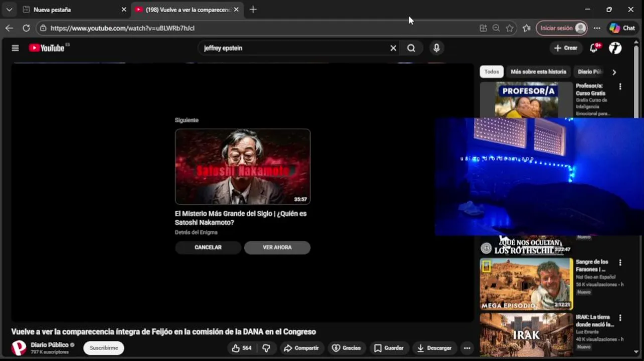The width and height of the screenshot is (644, 361).
Task: Open the favorites list icon
Action: coord(526,28)
